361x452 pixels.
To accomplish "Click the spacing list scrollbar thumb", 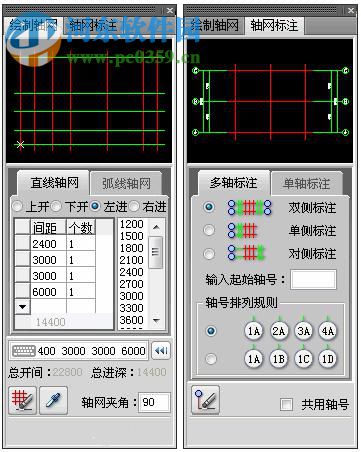I will [155, 252].
